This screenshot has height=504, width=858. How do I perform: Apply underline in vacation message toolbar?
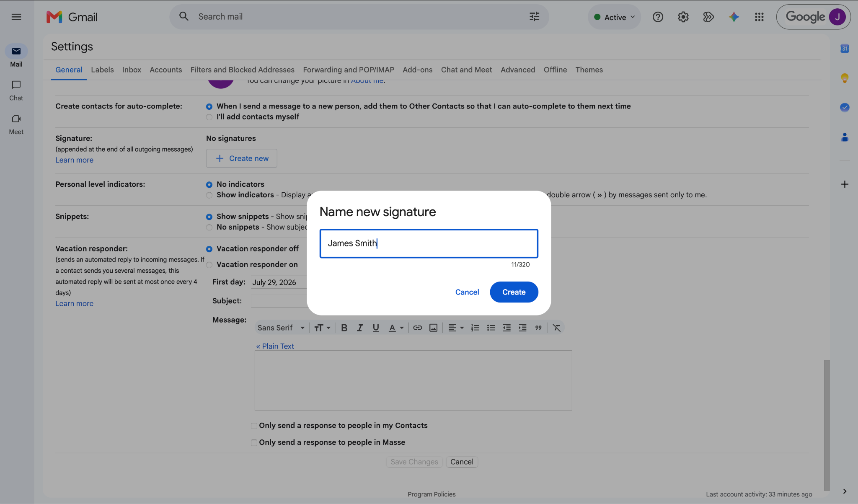point(376,328)
